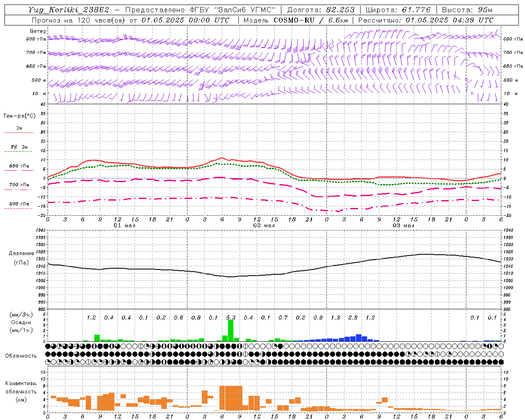Click the Td 2м dew point legend label

click(19, 147)
